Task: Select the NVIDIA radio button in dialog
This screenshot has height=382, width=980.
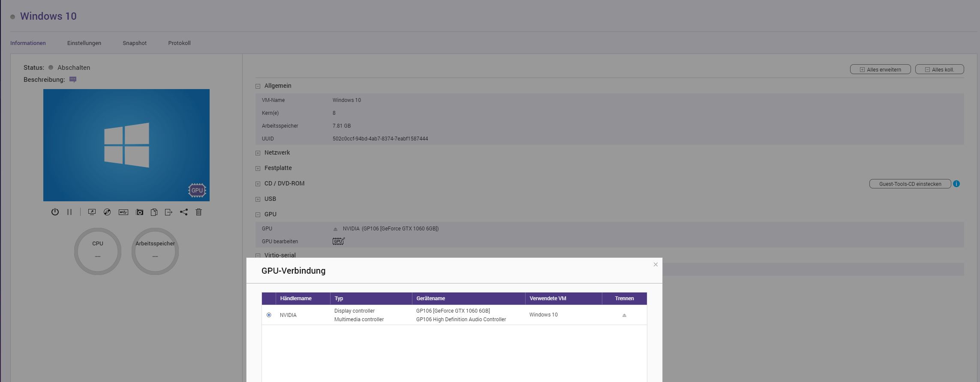Action: coord(269,315)
